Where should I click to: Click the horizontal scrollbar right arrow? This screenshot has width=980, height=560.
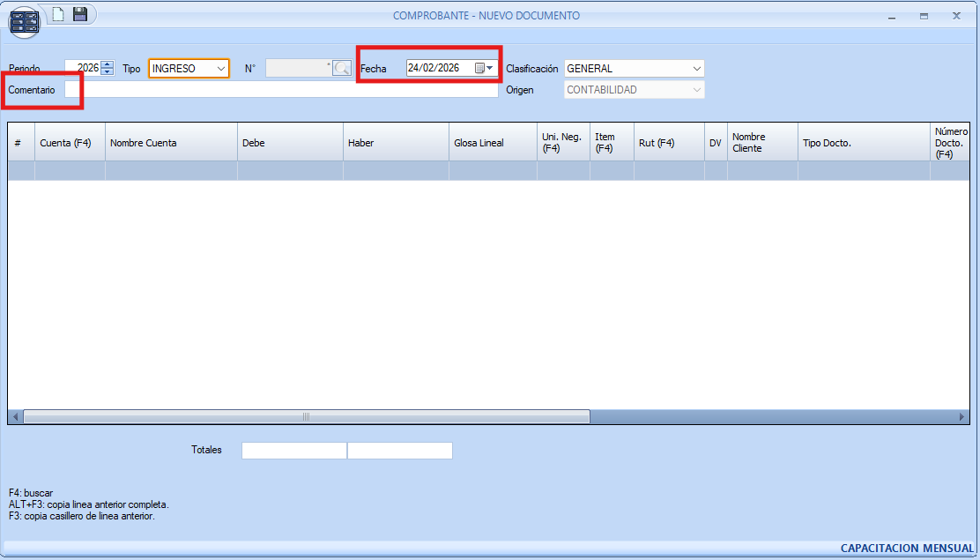[962, 416]
